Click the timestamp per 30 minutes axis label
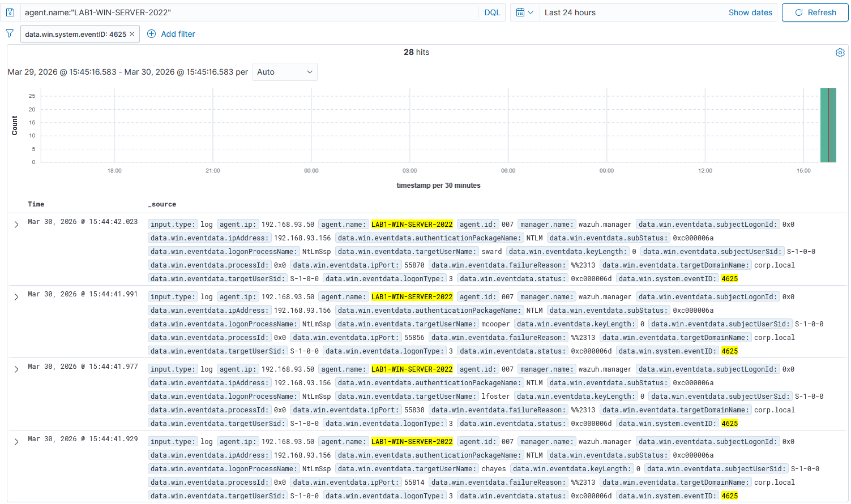This screenshot has width=851, height=504. tap(438, 186)
